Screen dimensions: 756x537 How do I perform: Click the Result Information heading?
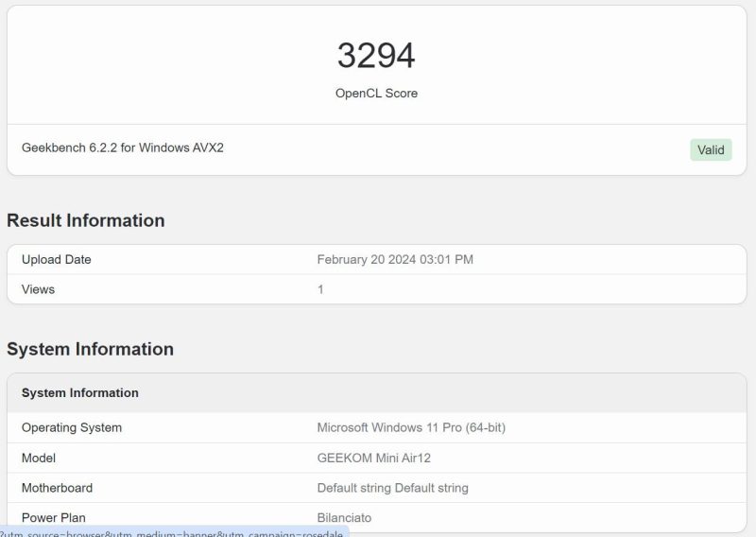tap(86, 220)
